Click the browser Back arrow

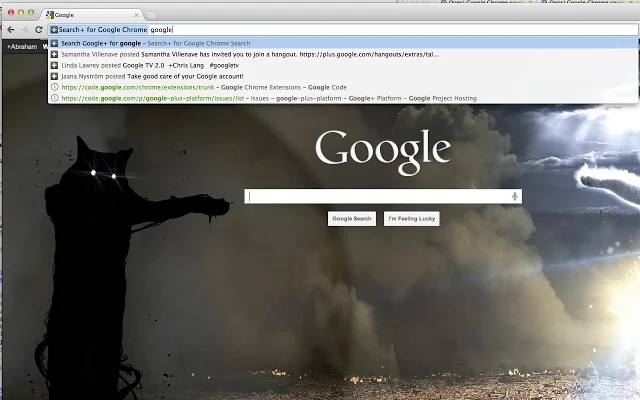coord(11,29)
